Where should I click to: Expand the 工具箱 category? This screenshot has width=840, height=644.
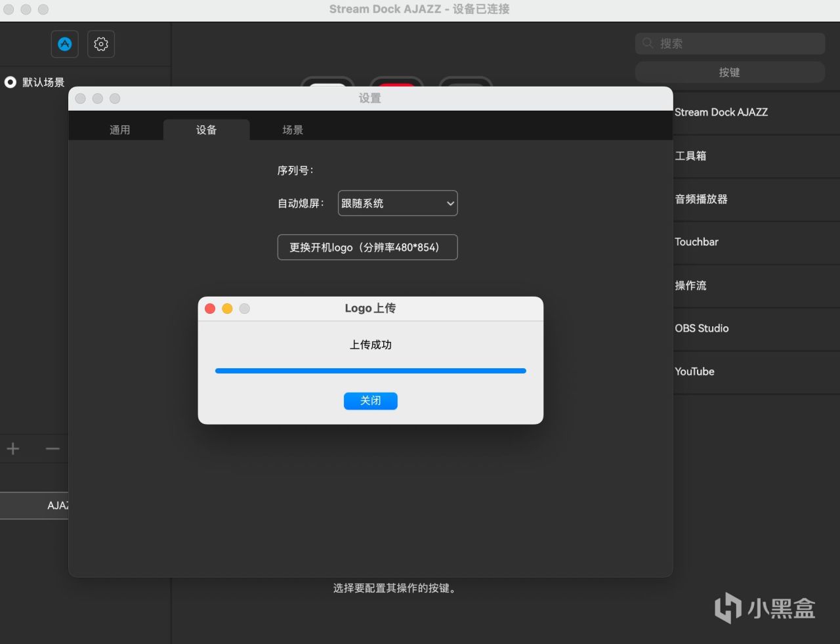tap(757, 156)
